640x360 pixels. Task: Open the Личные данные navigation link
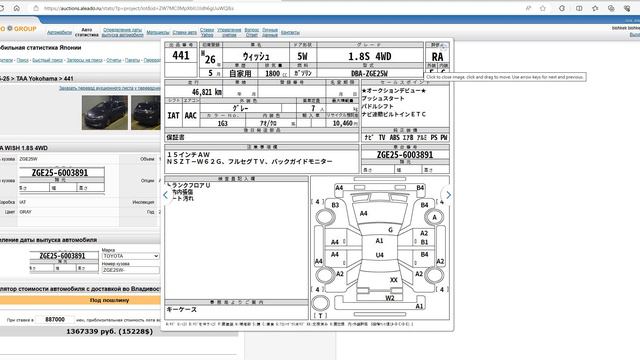point(270,32)
